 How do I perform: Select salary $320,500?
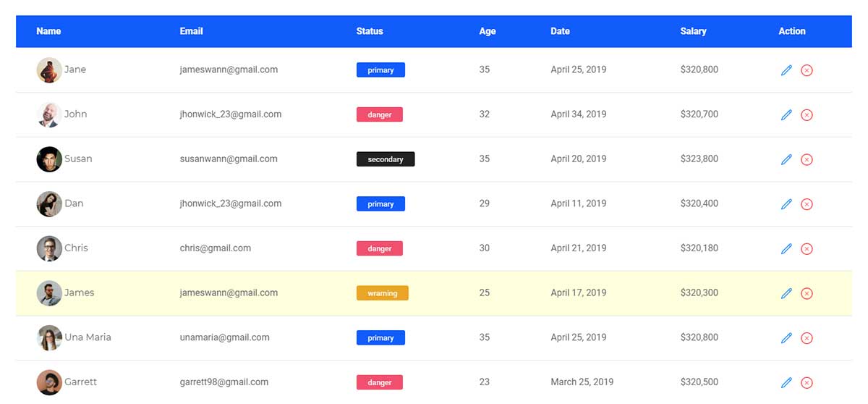[699, 382]
